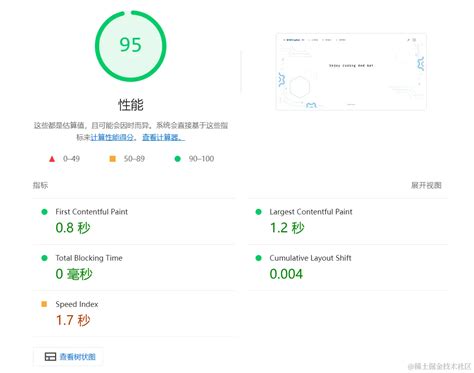Select the Largest Contentful Paint value 1.2 秒

click(x=287, y=228)
